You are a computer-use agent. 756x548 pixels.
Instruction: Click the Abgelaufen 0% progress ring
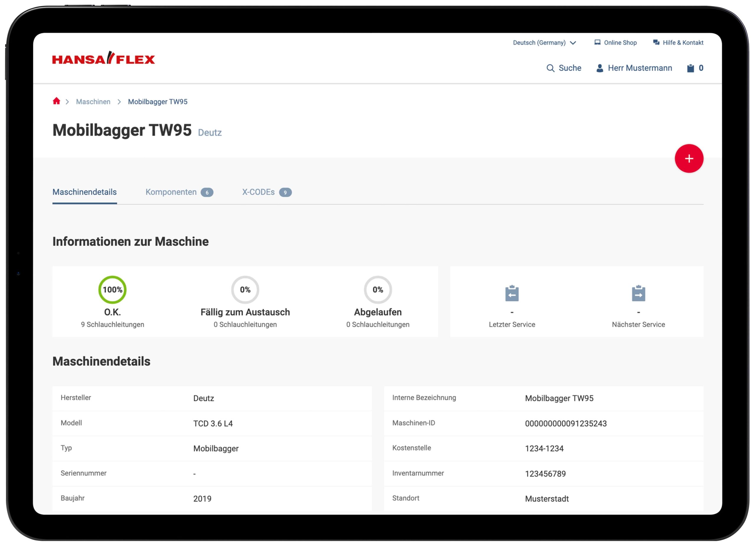click(x=378, y=290)
